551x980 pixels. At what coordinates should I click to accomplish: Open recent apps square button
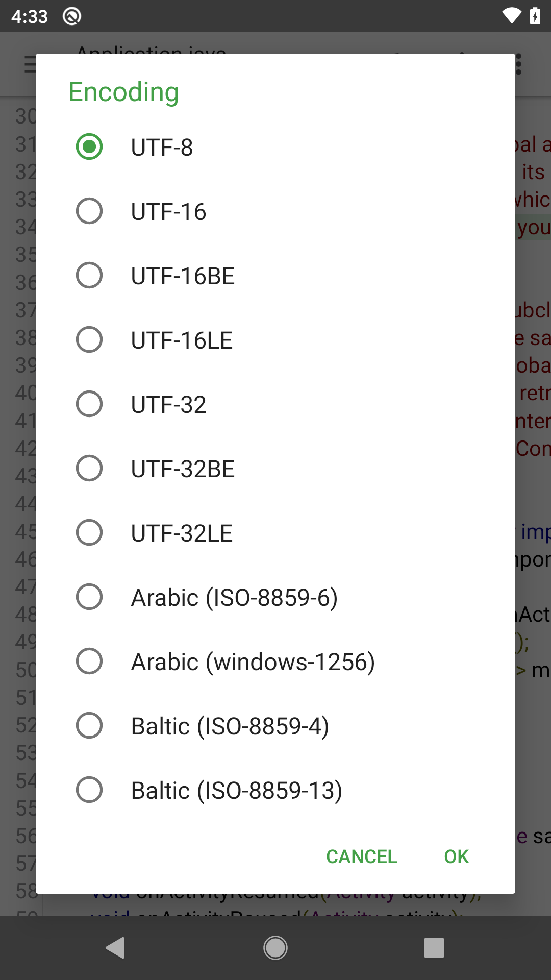pyautogui.click(x=434, y=948)
